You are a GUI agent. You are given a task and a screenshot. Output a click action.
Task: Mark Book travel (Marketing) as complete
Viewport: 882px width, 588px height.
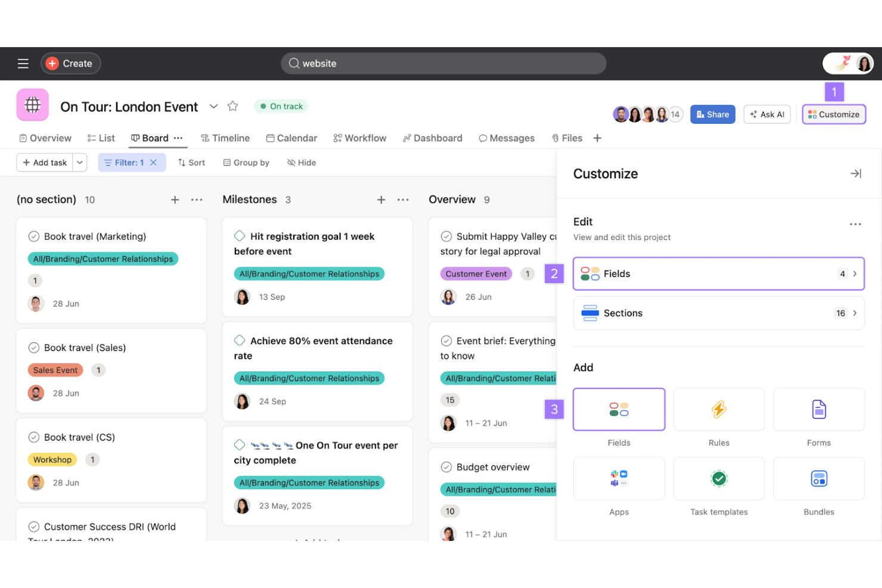(34, 236)
